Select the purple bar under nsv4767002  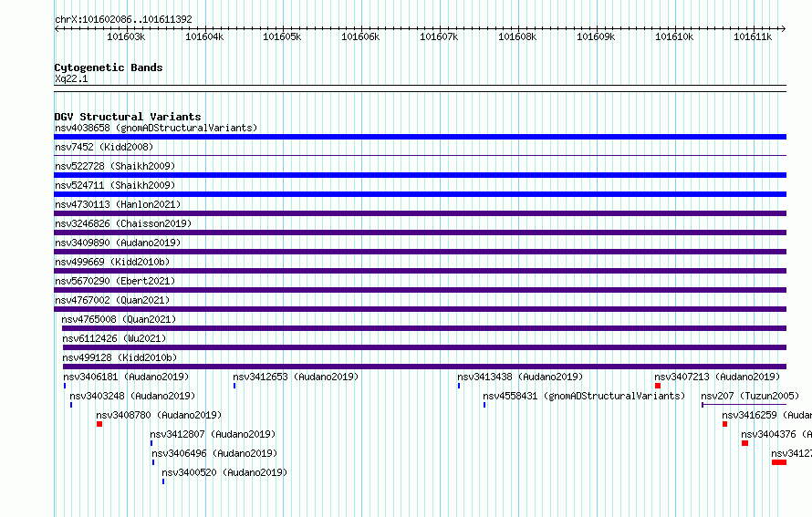pos(420,309)
